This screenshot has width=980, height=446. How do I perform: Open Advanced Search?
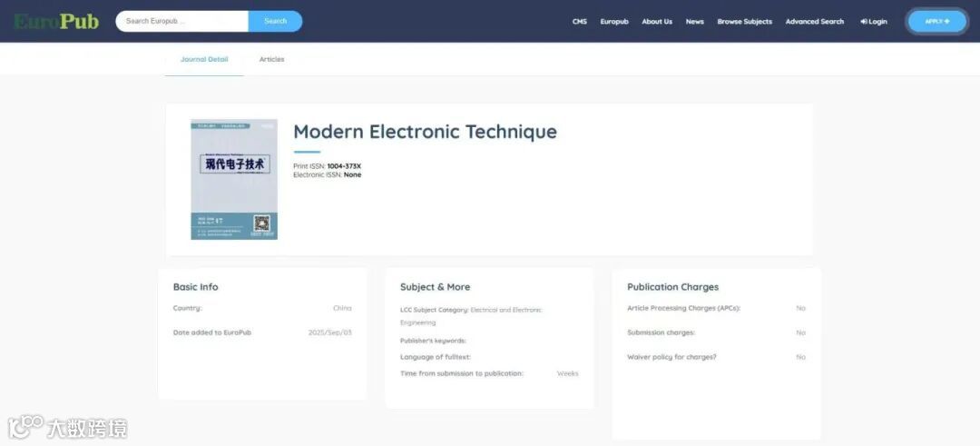pos(814,21)
